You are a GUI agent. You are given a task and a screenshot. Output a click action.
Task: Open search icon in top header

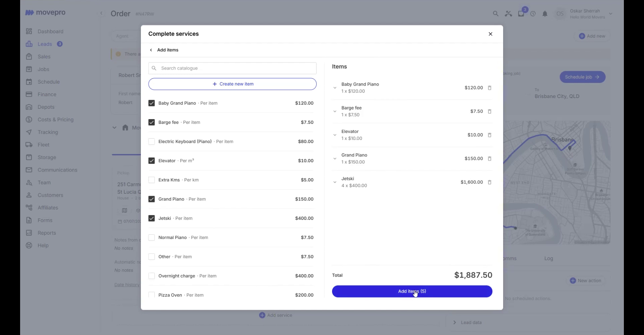[495, 14]
